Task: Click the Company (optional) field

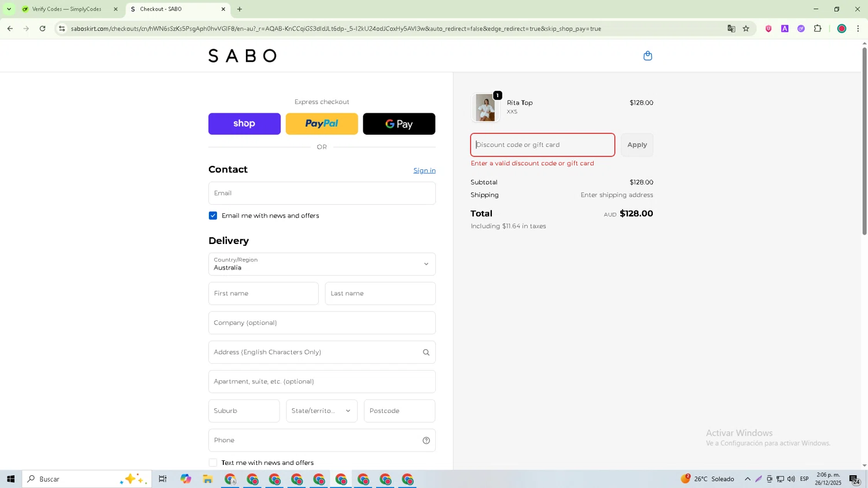Action: click(x=322, y=323)
